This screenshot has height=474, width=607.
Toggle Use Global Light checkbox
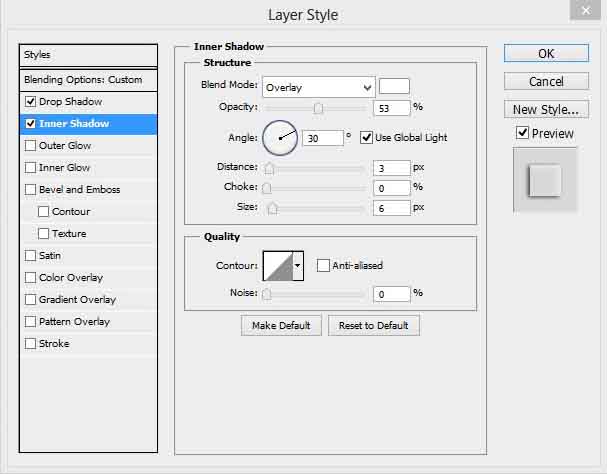coord(366,137)
